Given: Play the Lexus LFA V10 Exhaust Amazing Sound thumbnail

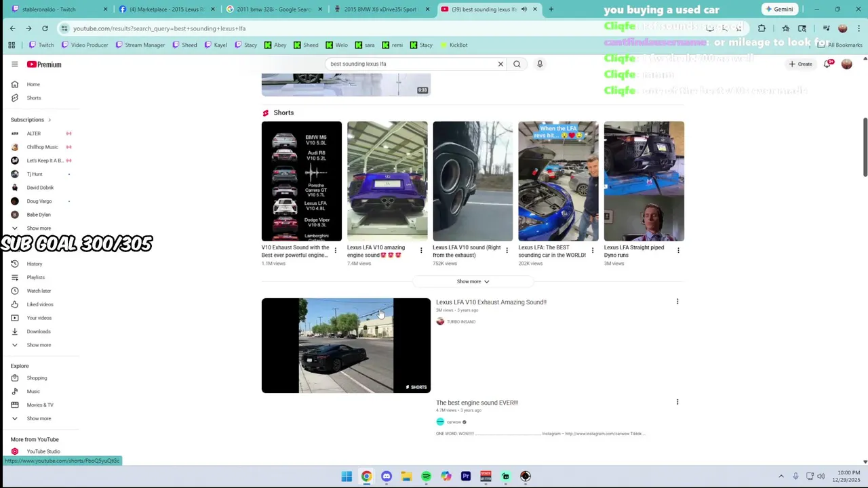Looking at the screenshot, I should tap(346, 346).
